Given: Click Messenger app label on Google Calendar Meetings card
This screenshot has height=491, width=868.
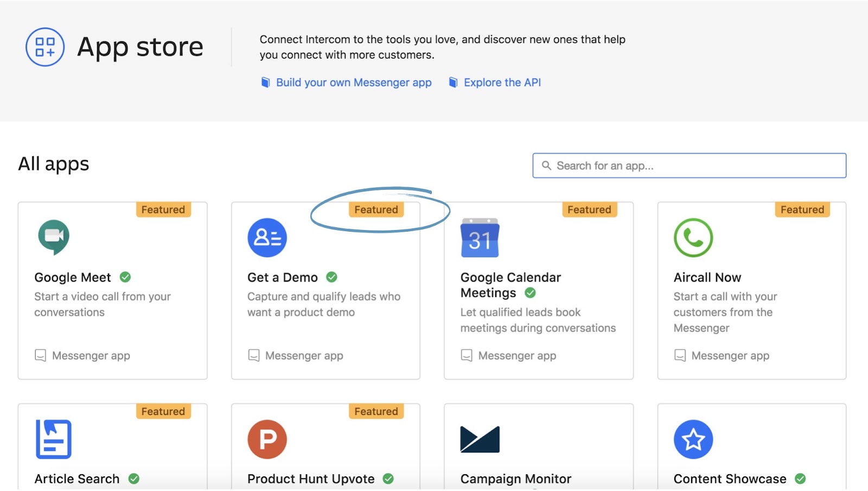Looking at the screenshot, I should coord(518,356).
